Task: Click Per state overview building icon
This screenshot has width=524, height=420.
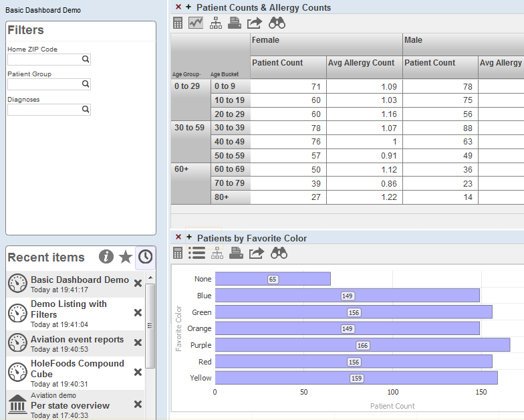Action: 17,404
